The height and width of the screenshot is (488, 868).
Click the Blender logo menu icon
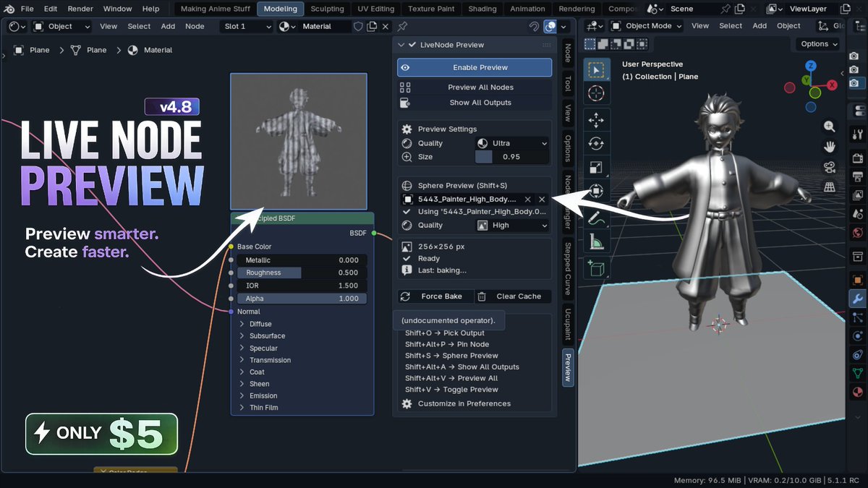[8, 9]
